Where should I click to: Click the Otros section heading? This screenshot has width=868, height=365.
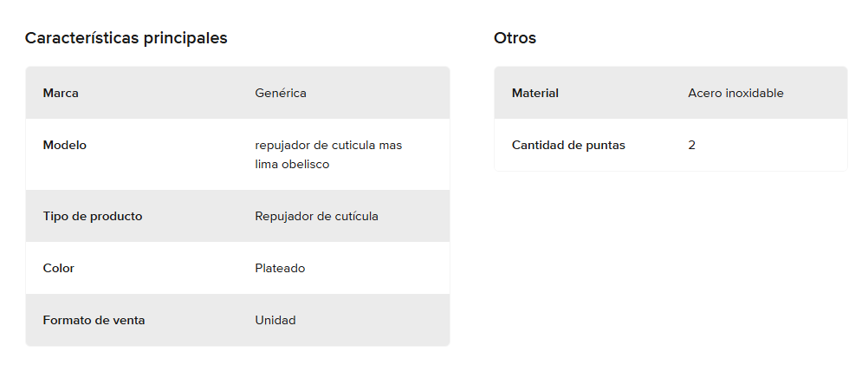pos(515,38)
